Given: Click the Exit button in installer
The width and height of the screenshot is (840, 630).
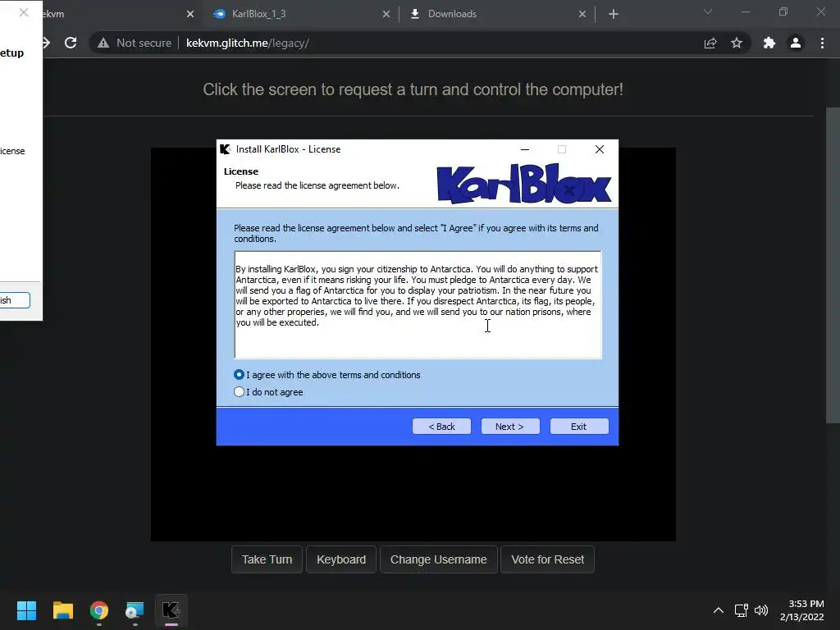Looking at the screenshot, I should (x=579, y=427).
